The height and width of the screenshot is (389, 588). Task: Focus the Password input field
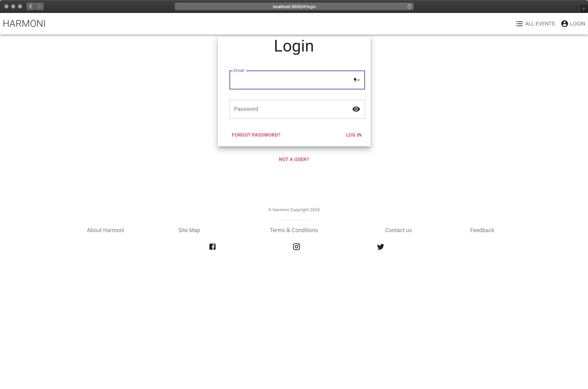pos(297,109)
